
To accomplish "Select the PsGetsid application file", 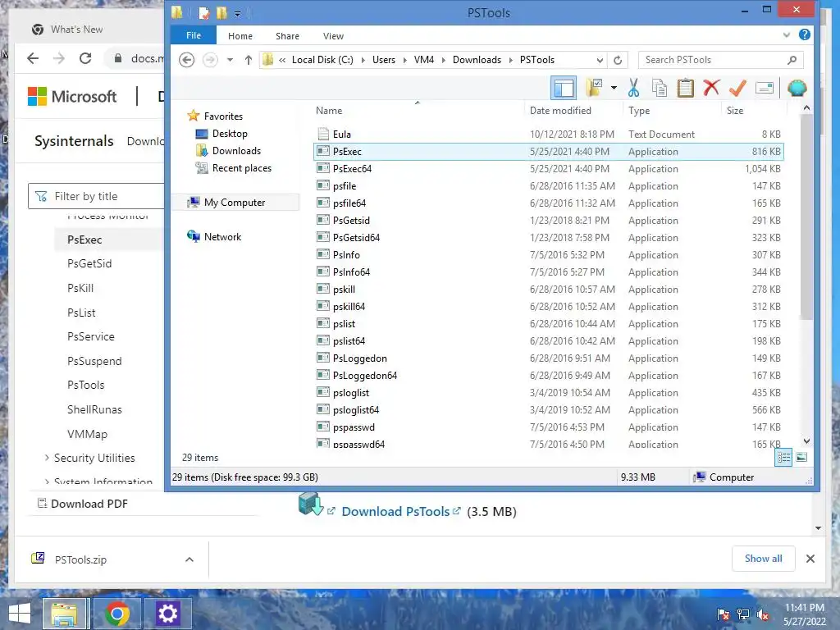I will point(548,220).
